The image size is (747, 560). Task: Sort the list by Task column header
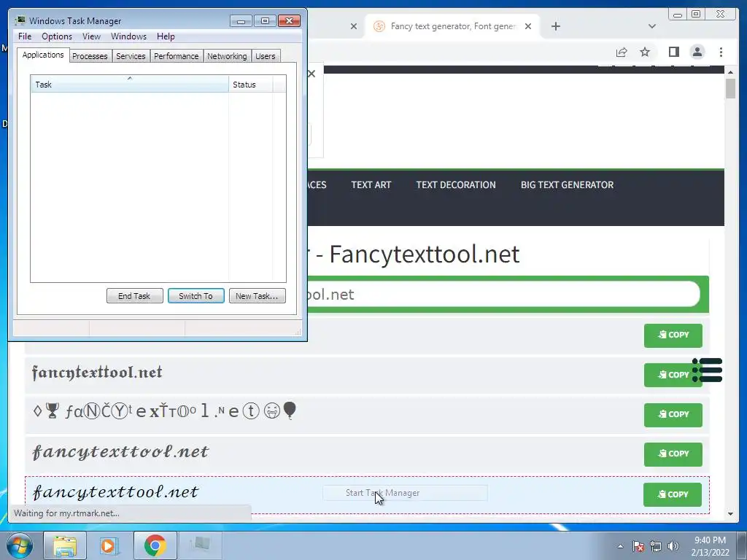tap(130, 85)
